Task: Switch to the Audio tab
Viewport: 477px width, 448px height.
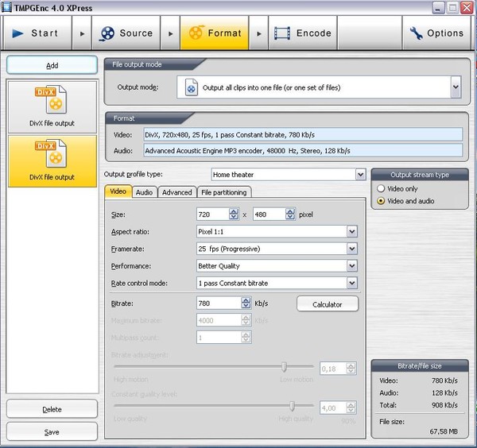Action: click(144, 192)
